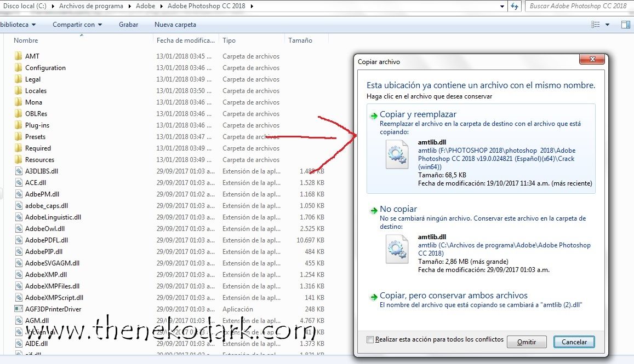Click the 'Aplicación' type cell

click(238, 309)
